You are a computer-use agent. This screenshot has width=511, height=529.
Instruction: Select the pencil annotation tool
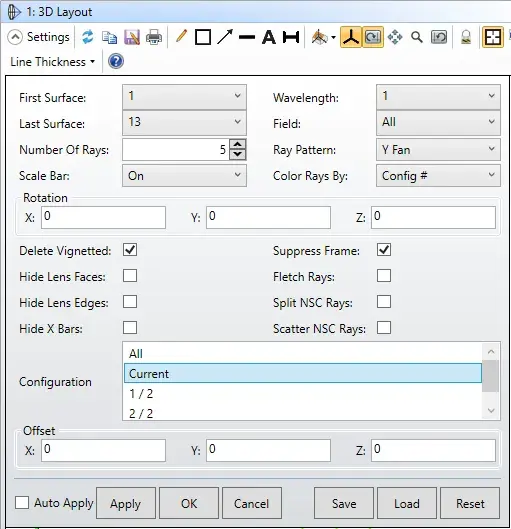click(181, 36)
